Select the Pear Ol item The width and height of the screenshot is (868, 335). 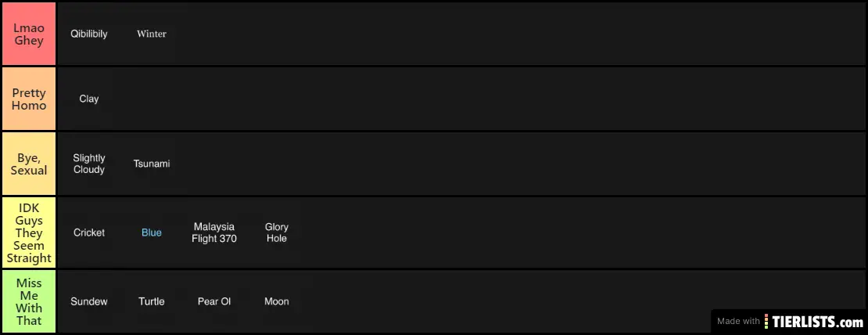[214, 301]
